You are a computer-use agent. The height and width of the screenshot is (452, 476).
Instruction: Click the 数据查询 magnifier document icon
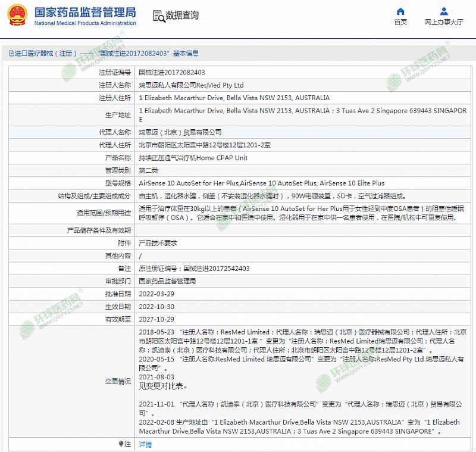157,16
